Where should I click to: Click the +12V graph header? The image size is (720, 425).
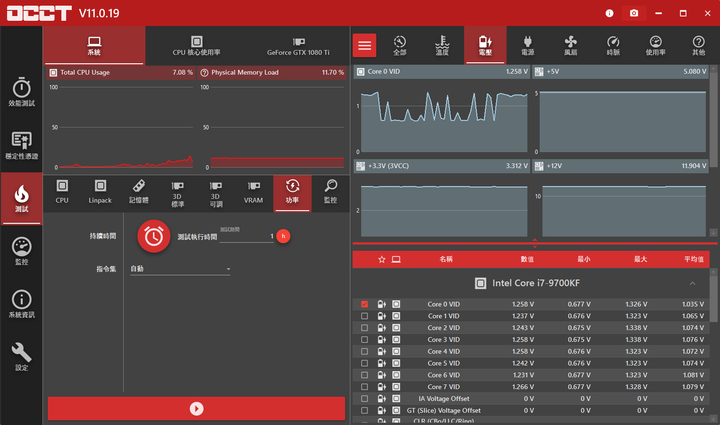pos(620,166)
